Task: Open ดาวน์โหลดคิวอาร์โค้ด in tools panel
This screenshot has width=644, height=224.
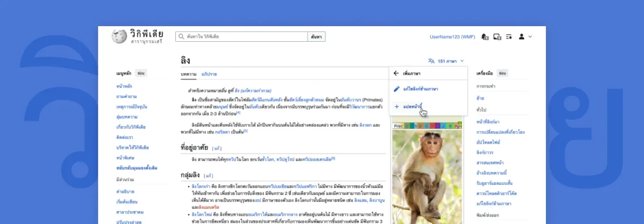Action: [496, 193]
